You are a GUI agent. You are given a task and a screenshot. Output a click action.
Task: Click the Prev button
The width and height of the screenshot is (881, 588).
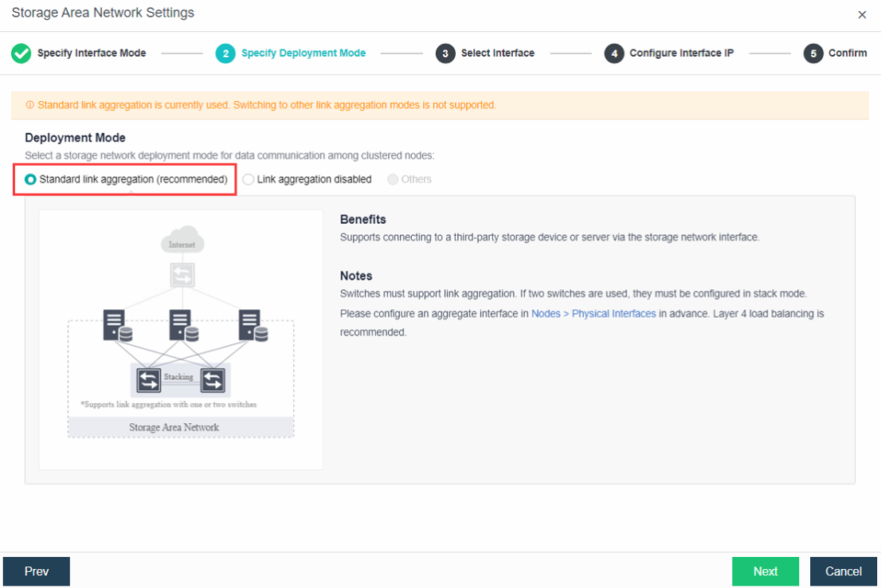pyautogui.click(x=37, y=571)
